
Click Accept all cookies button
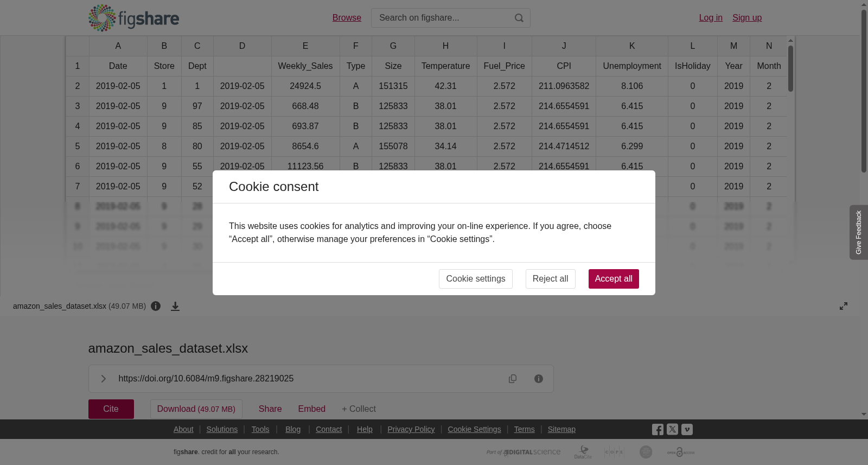pyautogui.click(x=614, y=279)
